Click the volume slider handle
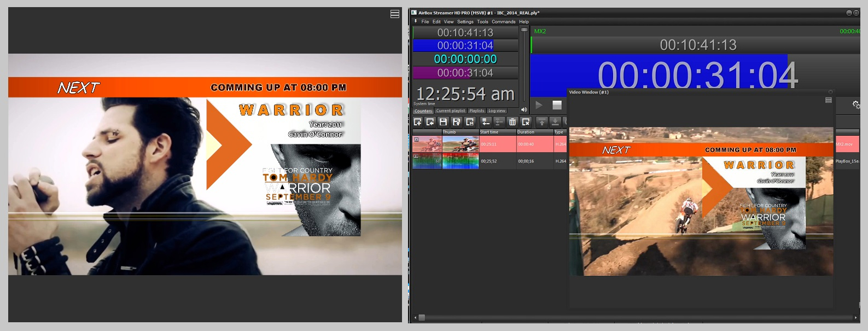The image size is (868, 331). point(524,30)
